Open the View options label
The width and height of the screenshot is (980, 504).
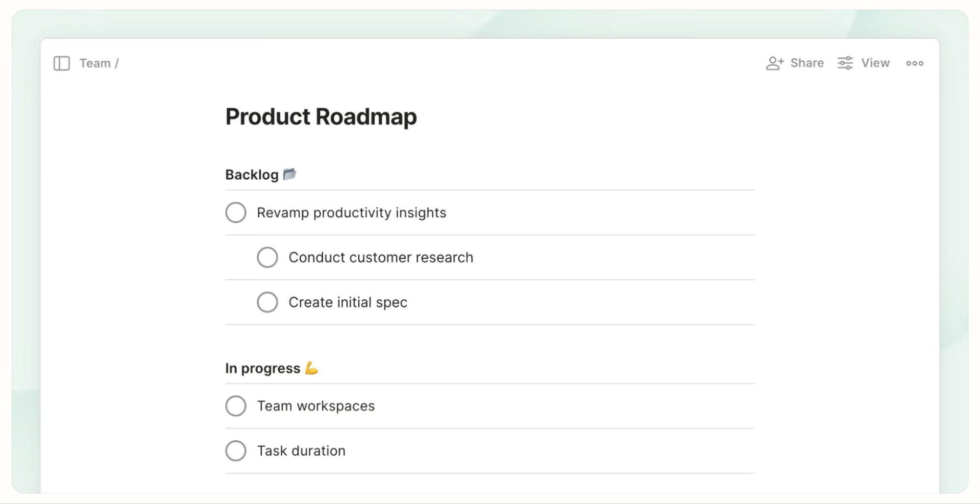coord(875,63)
